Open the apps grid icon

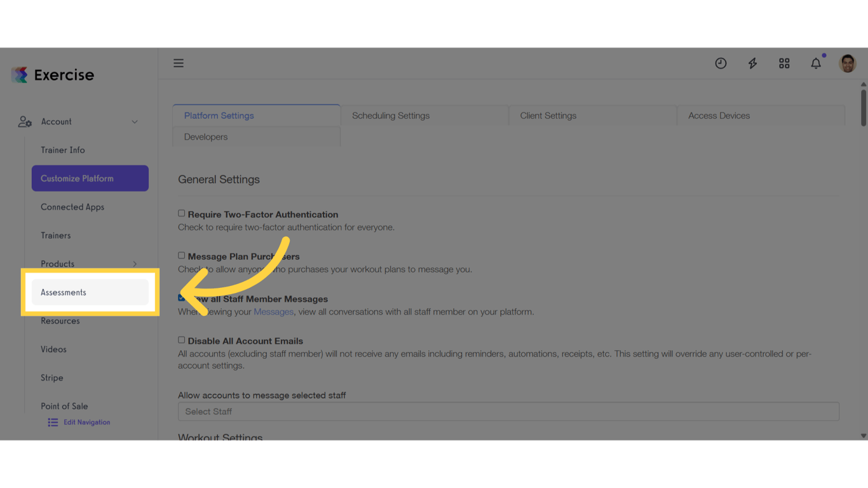coord(784,63)
